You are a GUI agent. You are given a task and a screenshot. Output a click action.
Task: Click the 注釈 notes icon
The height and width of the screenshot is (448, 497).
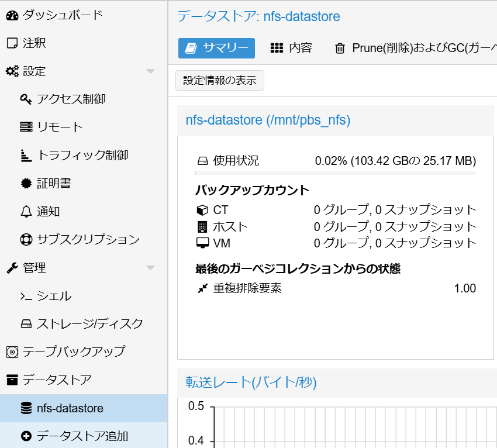12,43
